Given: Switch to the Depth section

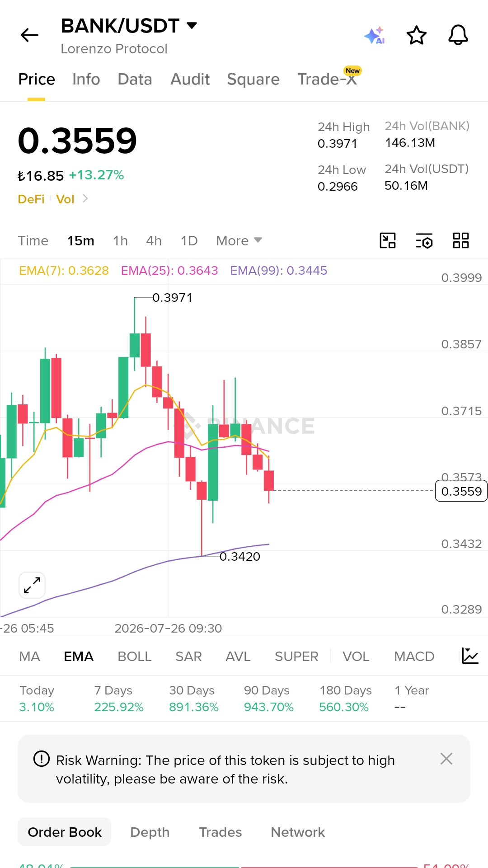Looking at the screenshot, I should [150, 832].
